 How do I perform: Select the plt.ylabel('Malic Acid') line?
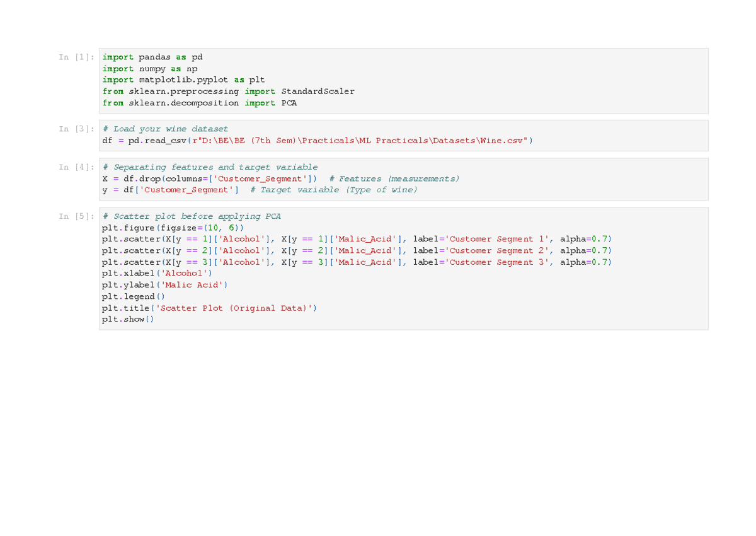165,284
